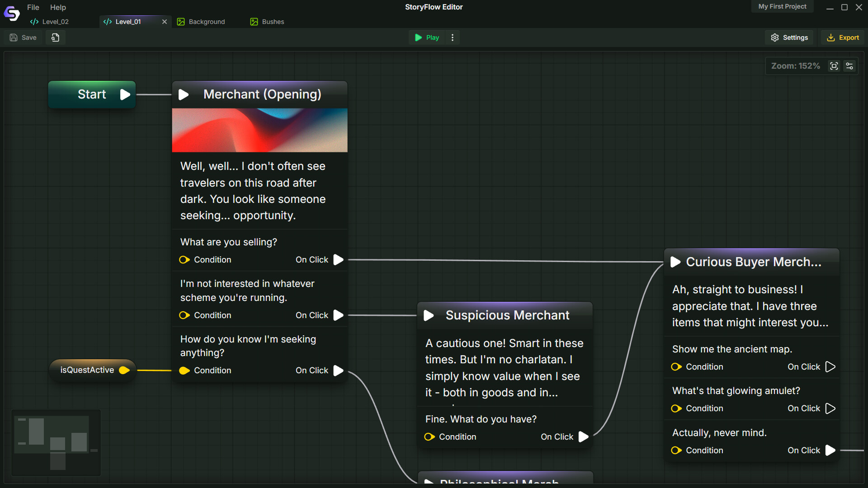Open canvas options icon next to zoom
The height and width of the screenshot is (488, 868).
pyautogui.click(x=849, y=66)
